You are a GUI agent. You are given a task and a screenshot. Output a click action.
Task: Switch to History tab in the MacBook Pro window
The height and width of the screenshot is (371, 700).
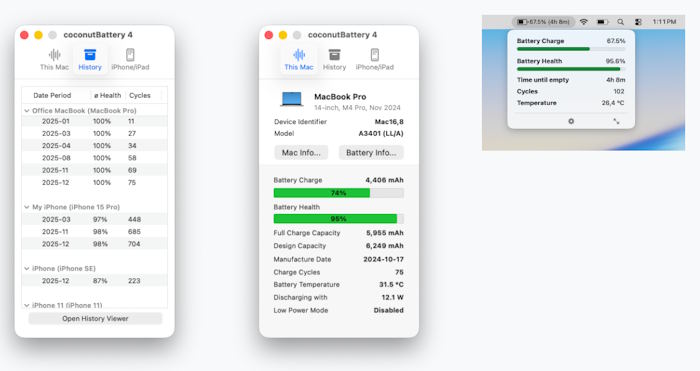[334, 59]
